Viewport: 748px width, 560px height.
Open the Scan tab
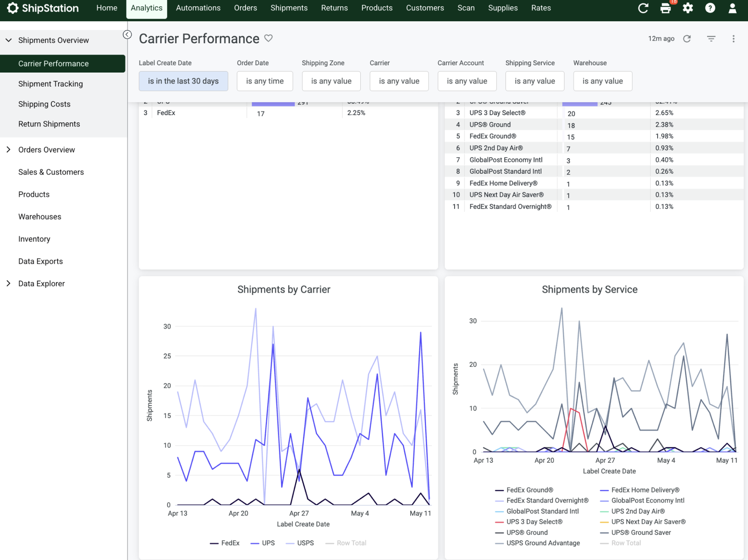(466, 8)
